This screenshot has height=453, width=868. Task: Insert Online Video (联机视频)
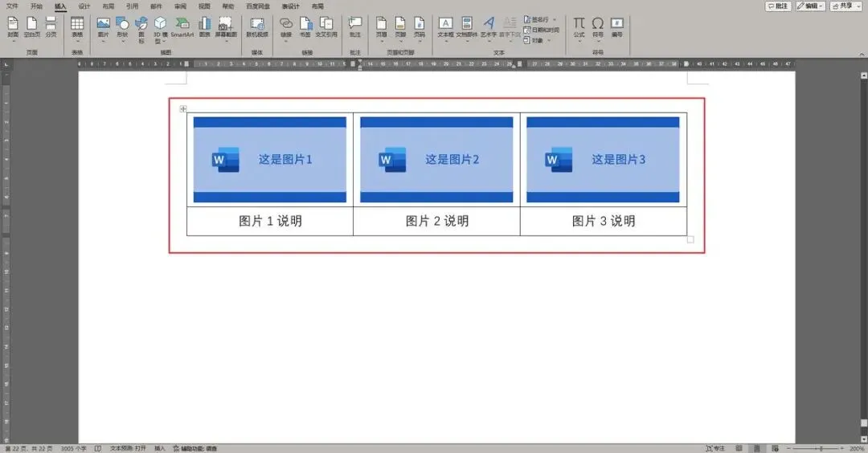257,27
